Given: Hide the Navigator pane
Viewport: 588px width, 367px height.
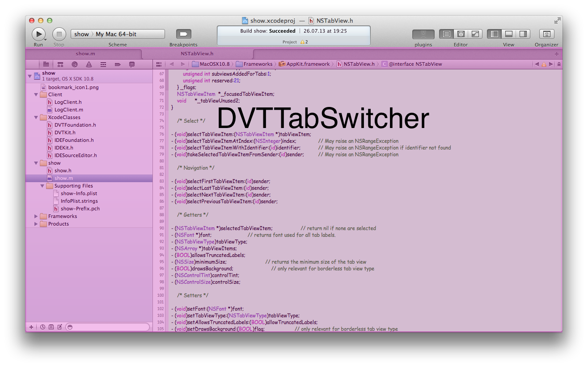Looking at the screenshot, I should click(494, 34).
